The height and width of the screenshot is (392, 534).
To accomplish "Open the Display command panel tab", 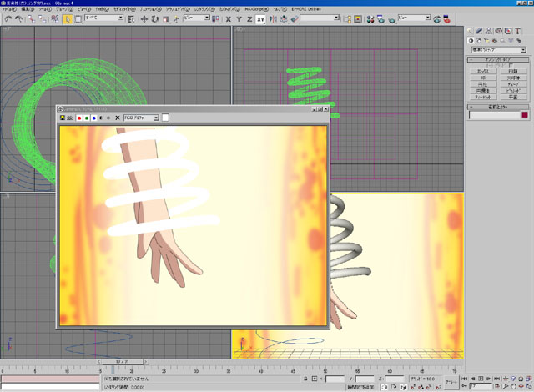I will click(508, 31).
